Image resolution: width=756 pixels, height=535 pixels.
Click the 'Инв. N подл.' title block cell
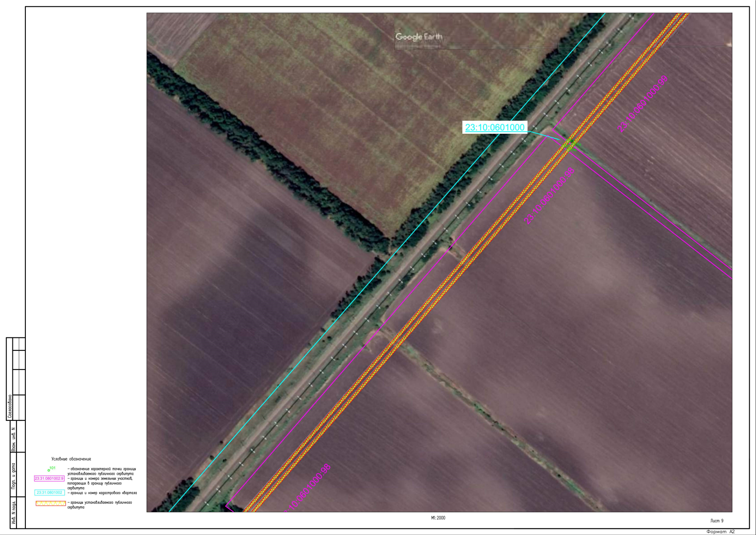coord(13,513)
